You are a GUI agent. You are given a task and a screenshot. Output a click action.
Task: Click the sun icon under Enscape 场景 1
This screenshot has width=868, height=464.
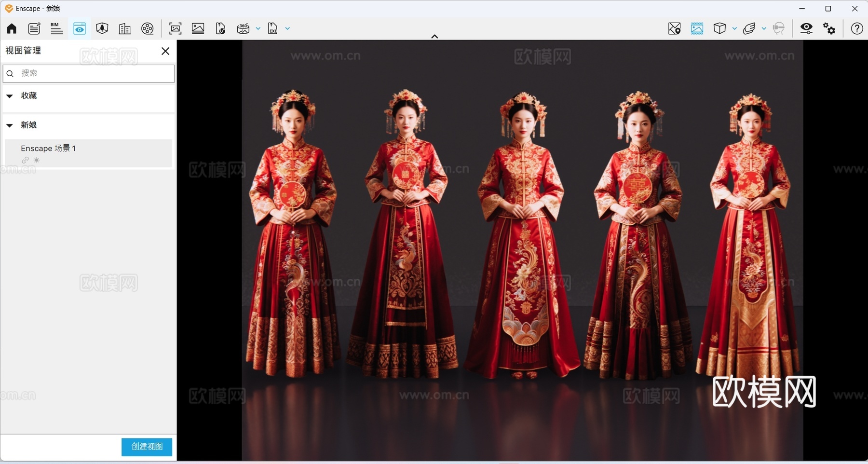(37, 160)
